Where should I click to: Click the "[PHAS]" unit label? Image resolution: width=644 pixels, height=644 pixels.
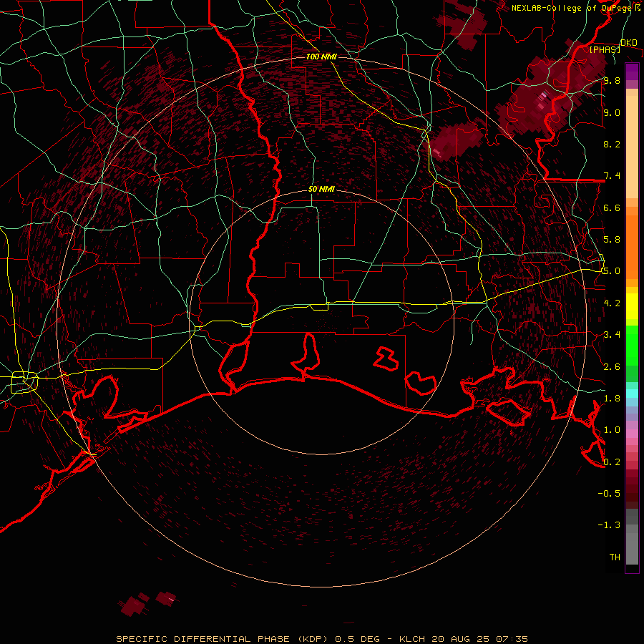605,49
